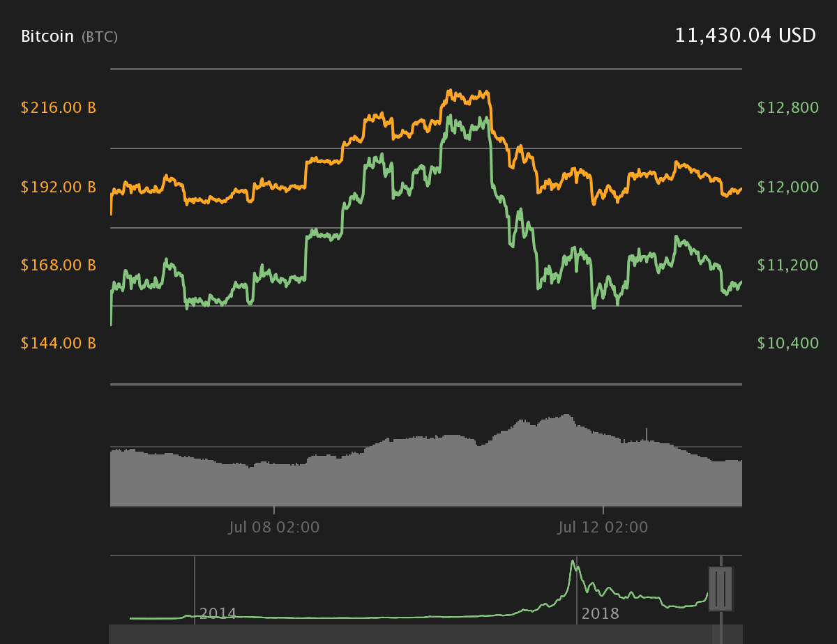
Task: Click the 11,430.04 USD price value
Action: 745,36
